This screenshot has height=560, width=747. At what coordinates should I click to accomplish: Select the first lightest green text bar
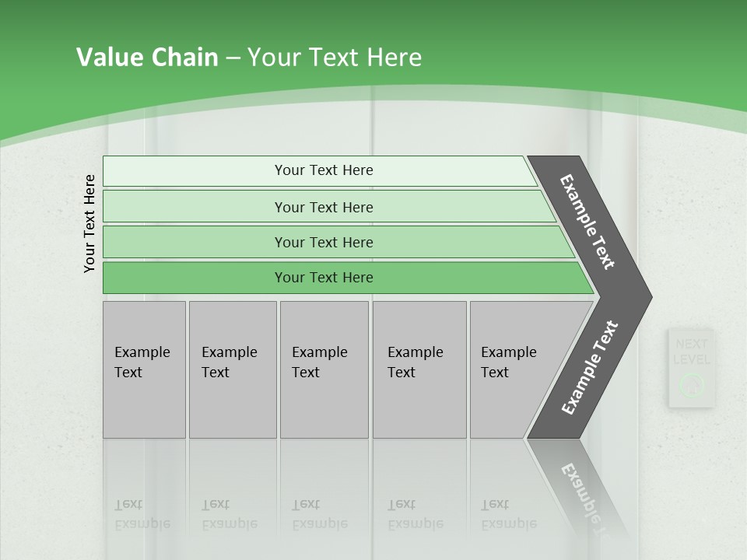[x=320, y=170]
